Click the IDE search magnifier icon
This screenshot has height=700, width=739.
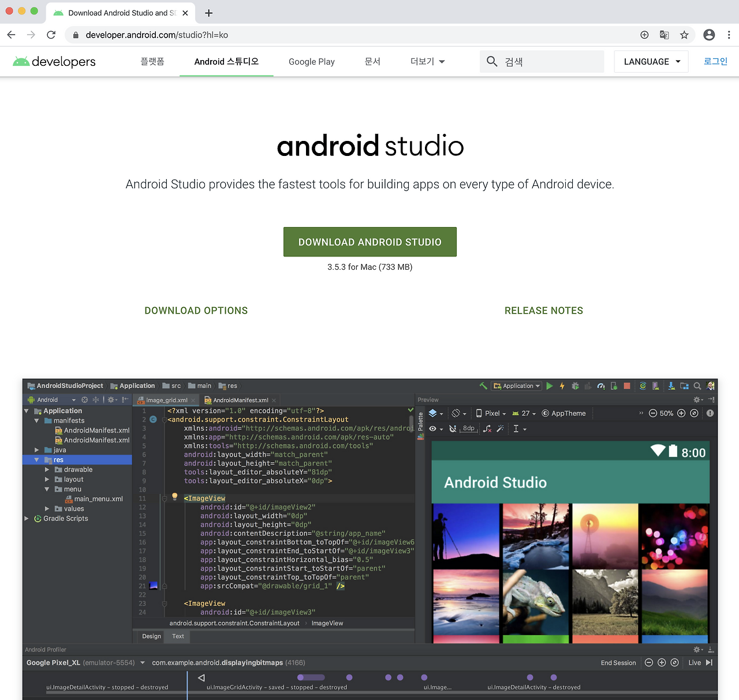697,386
